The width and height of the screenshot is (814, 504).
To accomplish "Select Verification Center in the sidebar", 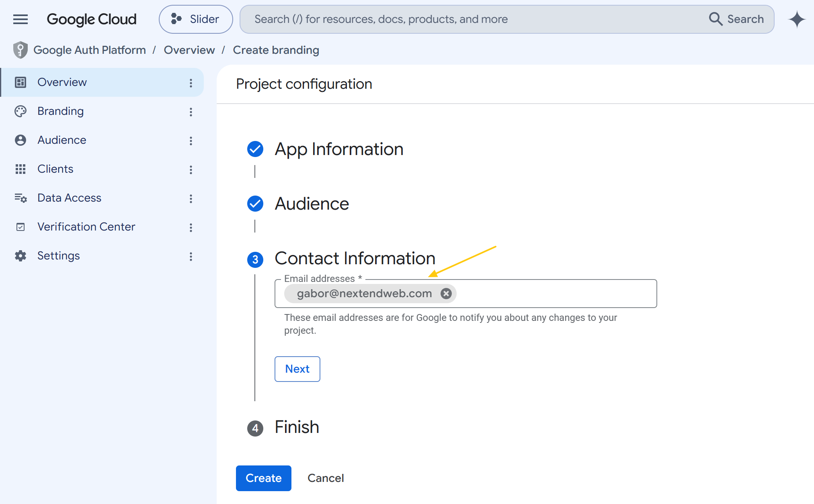I will [102, 227].
